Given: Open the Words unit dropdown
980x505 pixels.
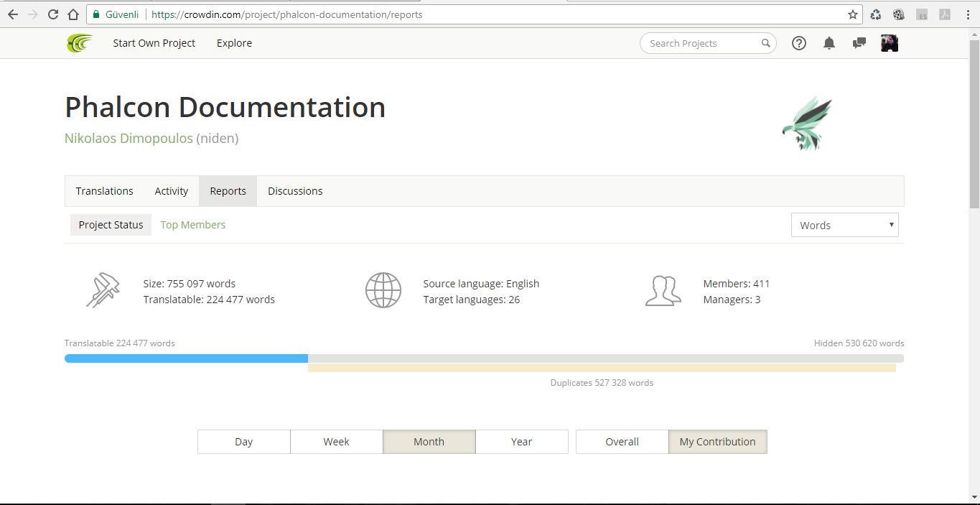Looking at the screenshot, I should point(845,225).
